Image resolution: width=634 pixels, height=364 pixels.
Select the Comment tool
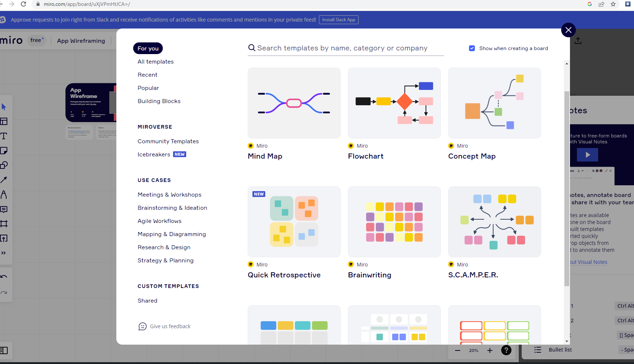[4, 209]
